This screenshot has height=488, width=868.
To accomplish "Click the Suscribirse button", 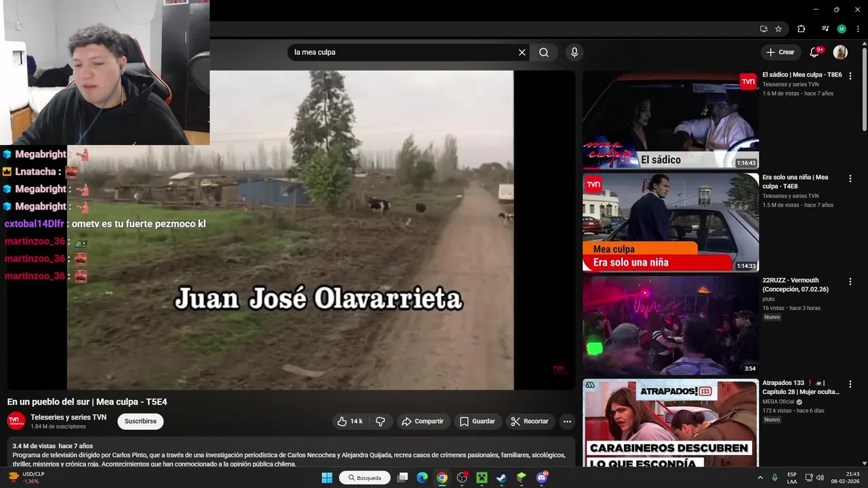I will [140, 422].
